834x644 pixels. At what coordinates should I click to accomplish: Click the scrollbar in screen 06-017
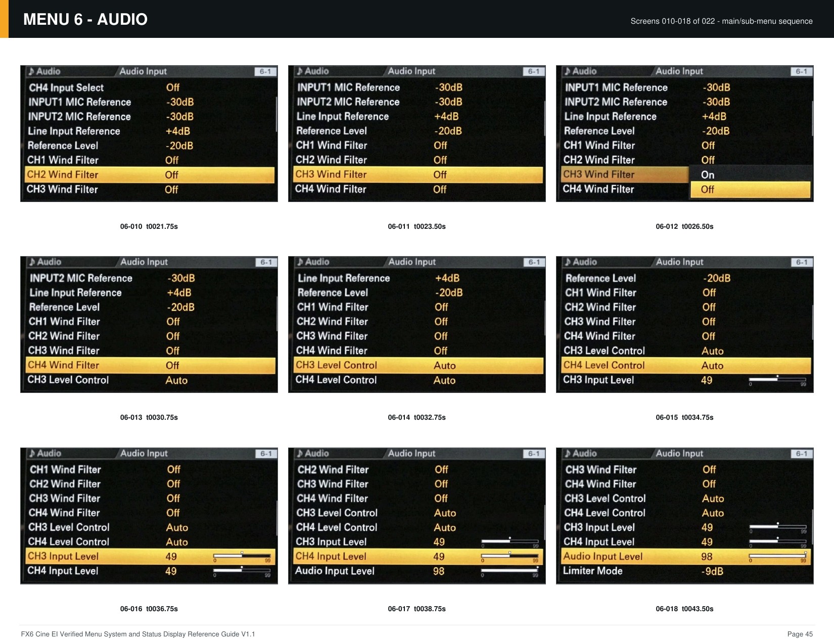544,523
